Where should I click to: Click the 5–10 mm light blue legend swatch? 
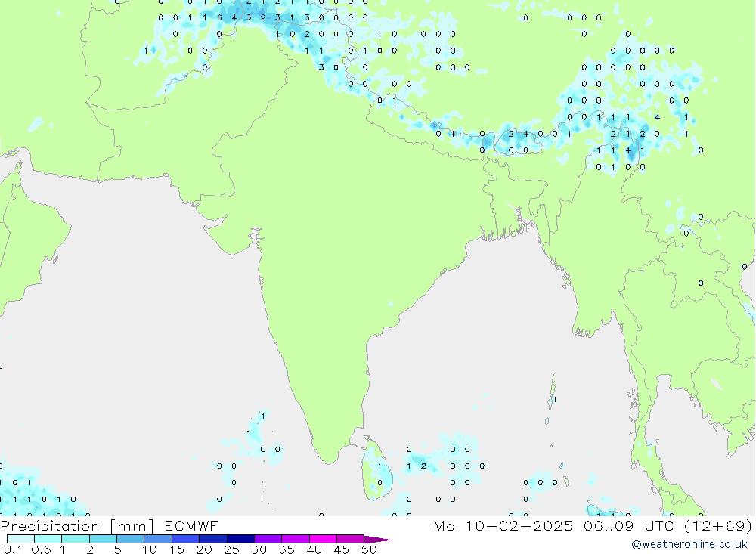click(x=130, y=539)
